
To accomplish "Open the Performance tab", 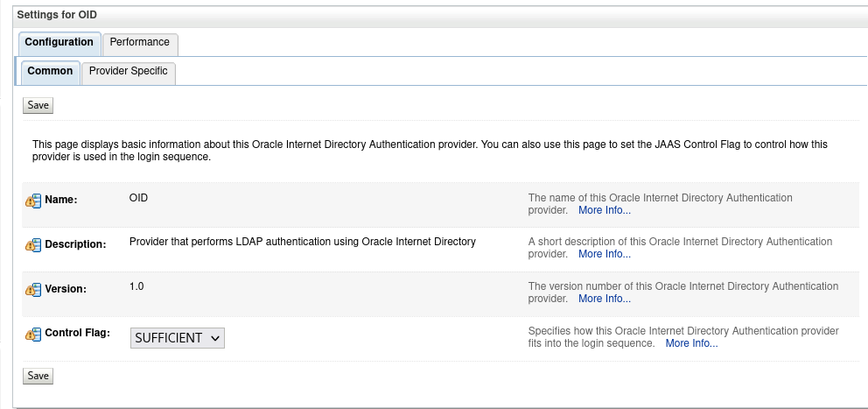I will click(140, 43).
